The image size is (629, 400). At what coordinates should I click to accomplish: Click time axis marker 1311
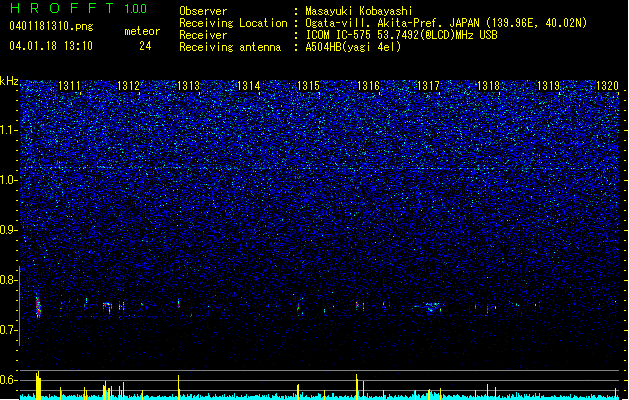click(x=69, y=86)
